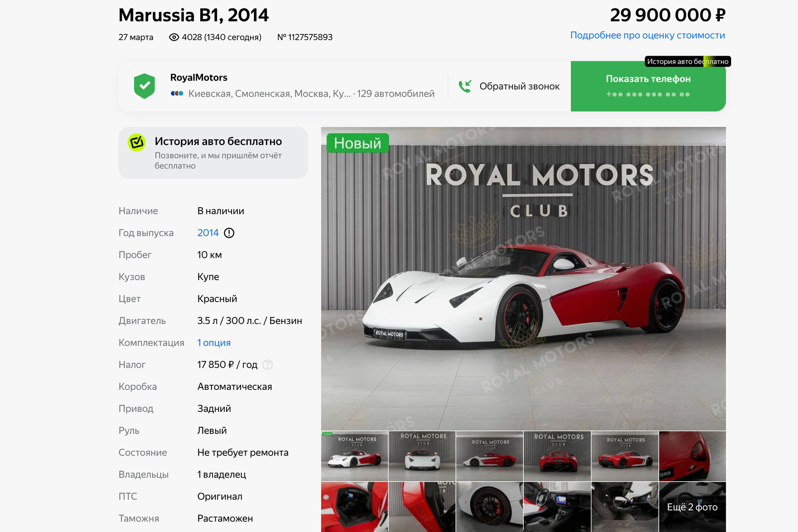This screenshot has width=798, height=532.
Task: Select the open door interior thumbnail
Action: (x=355, y=507)
